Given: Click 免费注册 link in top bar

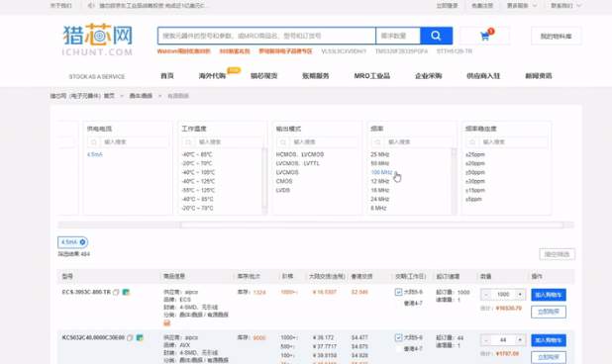Looking at the screenshot, I should tap(482, 6).
